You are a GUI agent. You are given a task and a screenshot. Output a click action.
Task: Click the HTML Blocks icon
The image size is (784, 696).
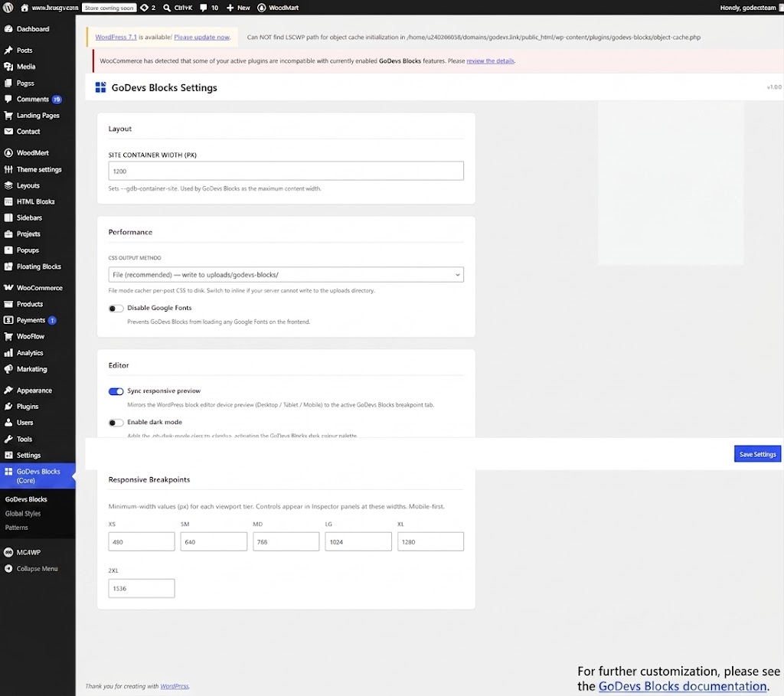point(8,201)
